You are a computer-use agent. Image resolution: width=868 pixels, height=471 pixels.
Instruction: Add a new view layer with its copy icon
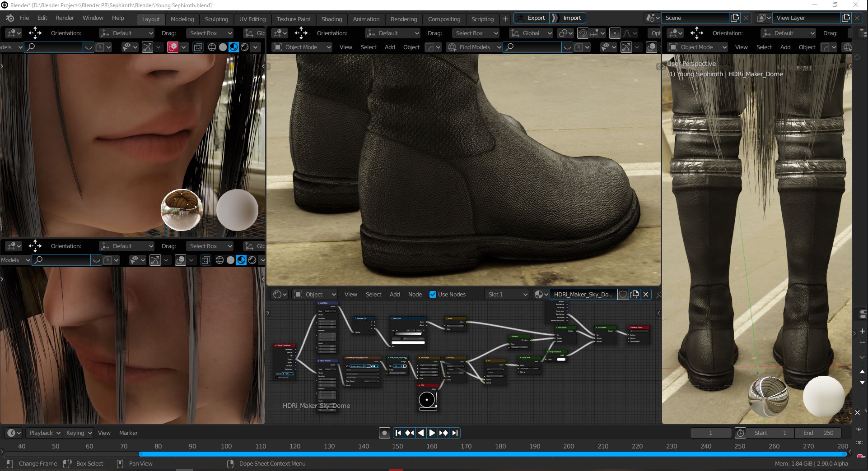coord(846,18)
